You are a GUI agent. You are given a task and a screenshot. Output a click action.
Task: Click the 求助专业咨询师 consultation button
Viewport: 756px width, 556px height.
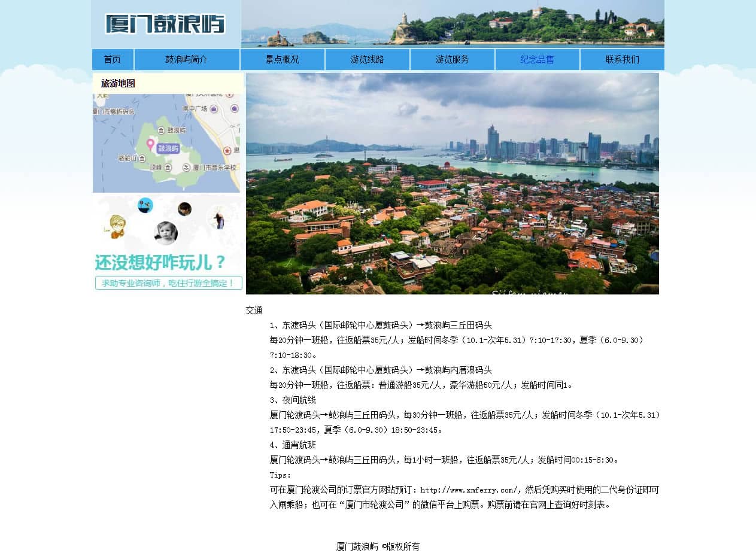[x=168, y=283]
